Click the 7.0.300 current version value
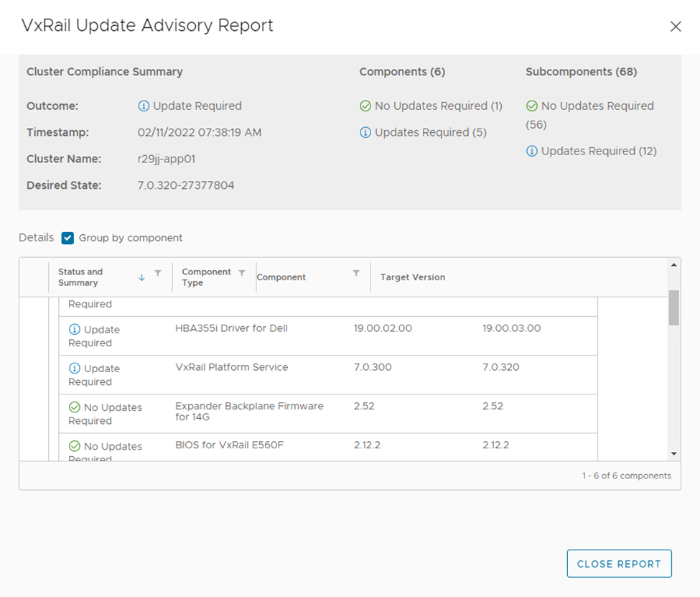The width and height of the screenshot is (700, 597). pos(373,367)
